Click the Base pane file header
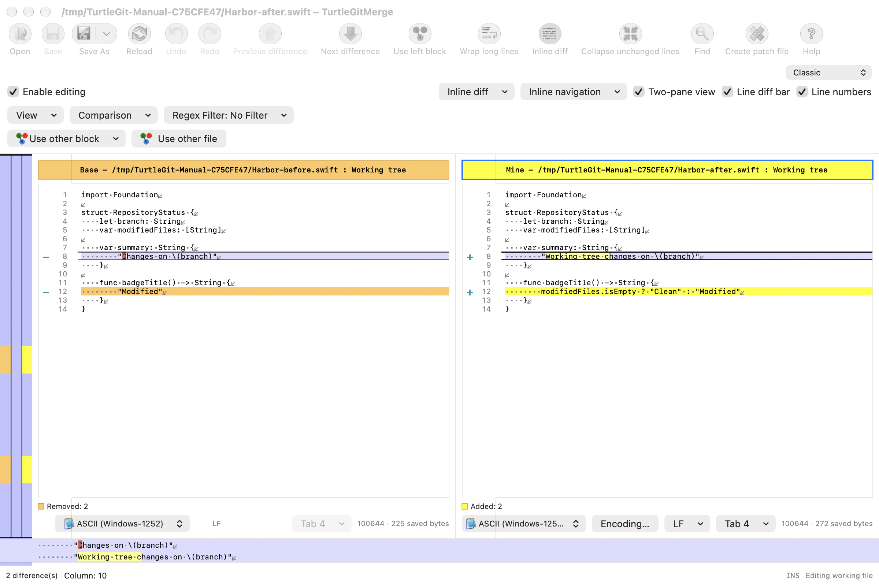Viewport: 879px width, 588px height. coord(244,170)
